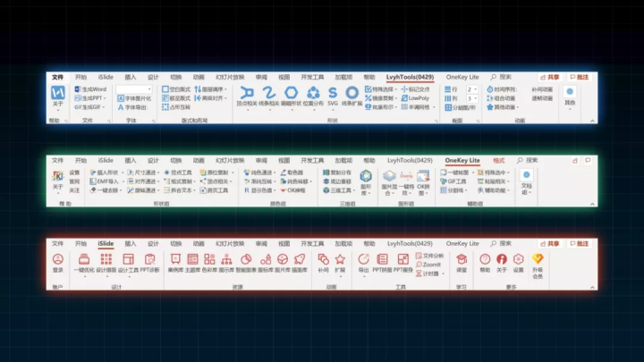
Task: Click the 导出 export icon in iSlide ribbon
Action: point(363,259)
